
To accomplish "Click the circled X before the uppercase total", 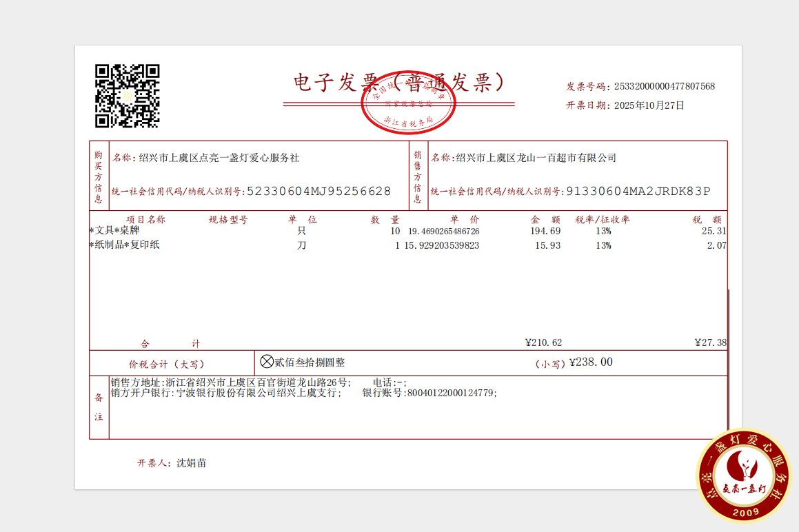I will point(267,362).
